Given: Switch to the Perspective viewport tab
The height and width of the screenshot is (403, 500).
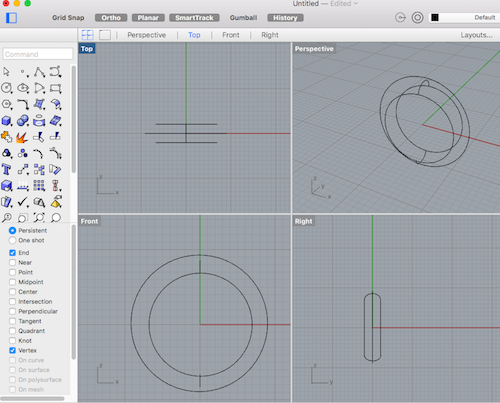Looking at the screenshot, I should 147,35.
